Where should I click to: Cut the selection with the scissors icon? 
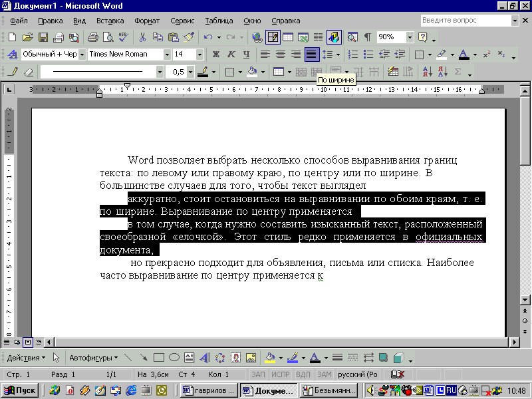click(142, 37)
